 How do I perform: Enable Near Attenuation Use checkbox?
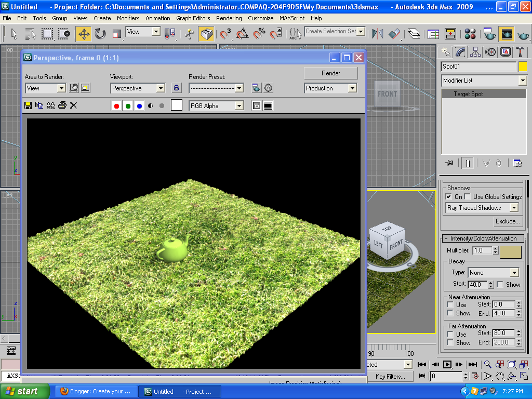click(450, 304)
